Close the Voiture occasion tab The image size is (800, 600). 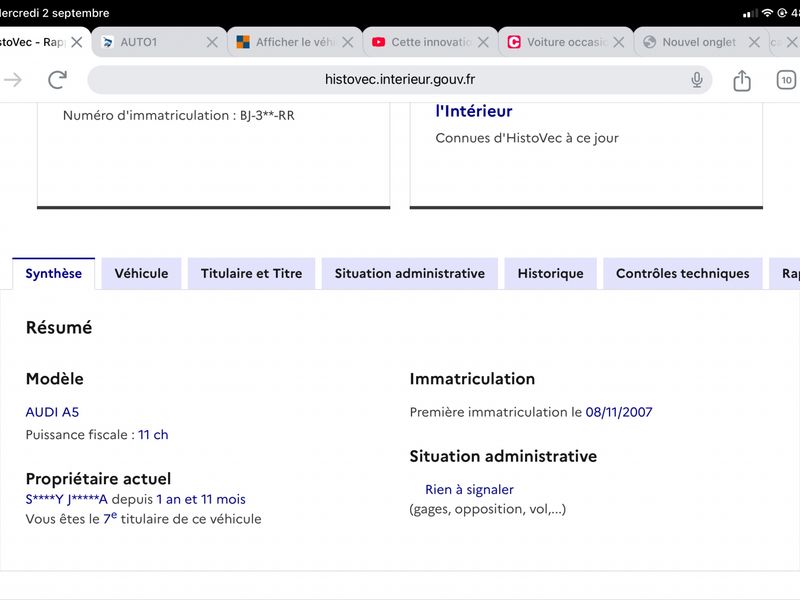pyautogui.click(x=618, y=42)
